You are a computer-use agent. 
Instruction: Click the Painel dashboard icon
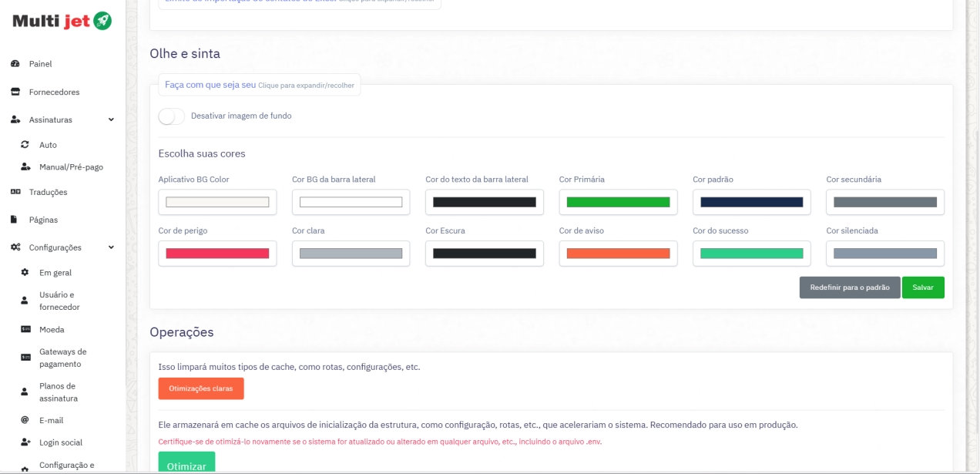(x=15, y=64)
